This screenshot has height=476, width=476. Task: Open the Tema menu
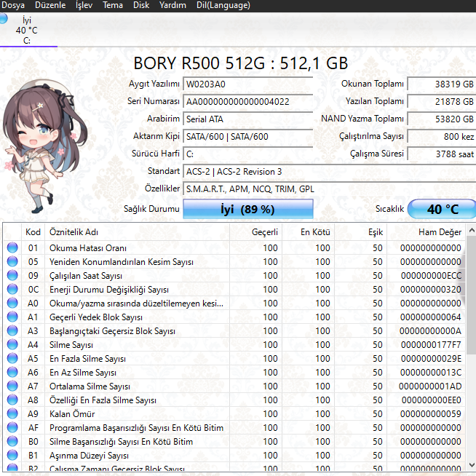113,5
